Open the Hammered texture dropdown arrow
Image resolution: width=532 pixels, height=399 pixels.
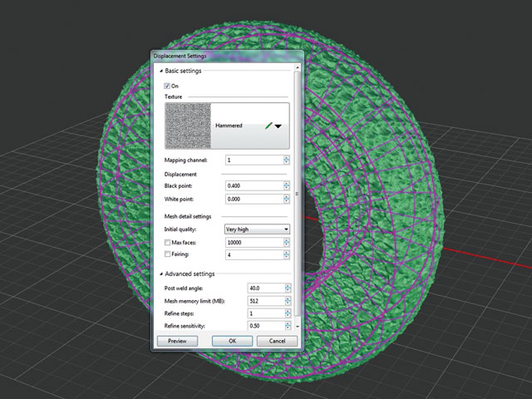pyautogui.click(x=278, y=126)
